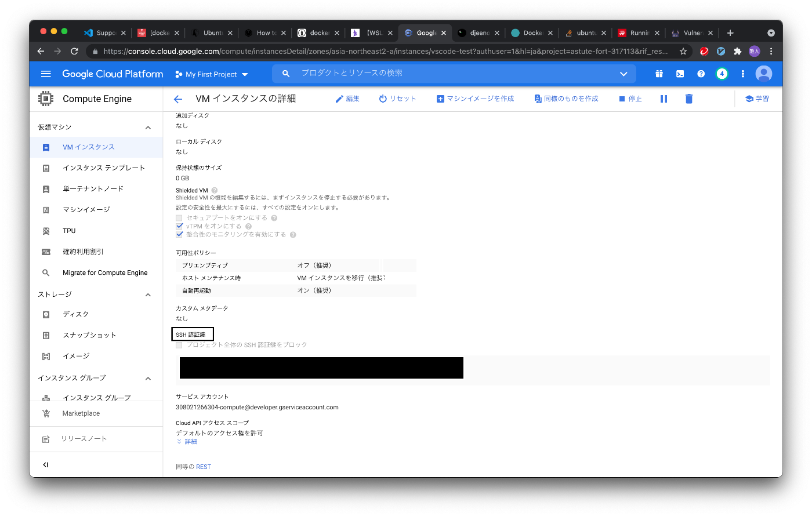Toggle vTPM をオンにする checkbox
Image resolution: width=812 pixels, height=516 pixels.
click(179, 226)
